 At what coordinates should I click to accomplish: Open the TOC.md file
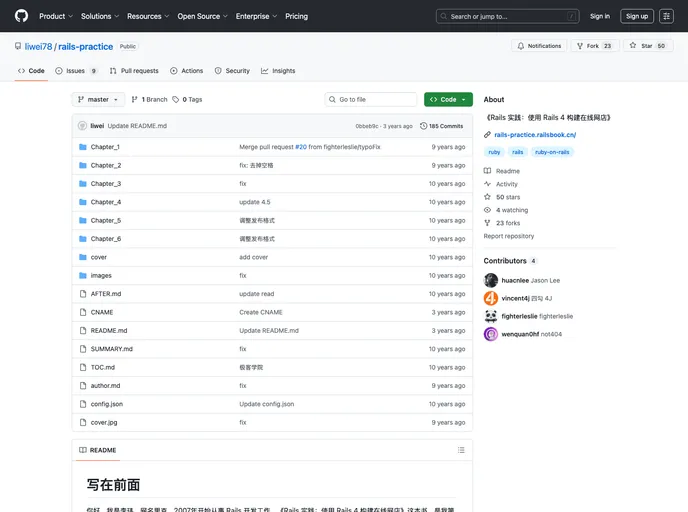(x=103, y=367)
